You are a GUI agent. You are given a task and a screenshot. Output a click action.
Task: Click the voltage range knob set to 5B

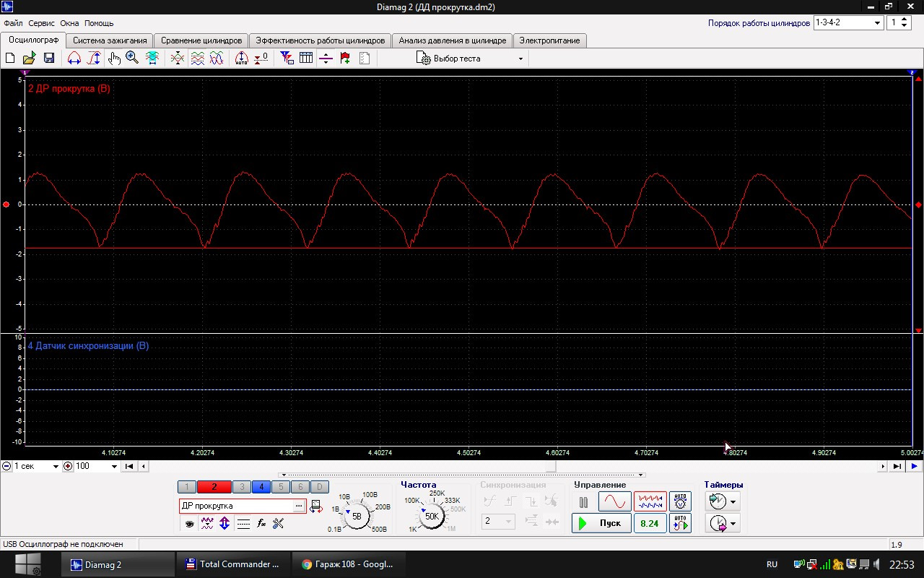(357, 516)
